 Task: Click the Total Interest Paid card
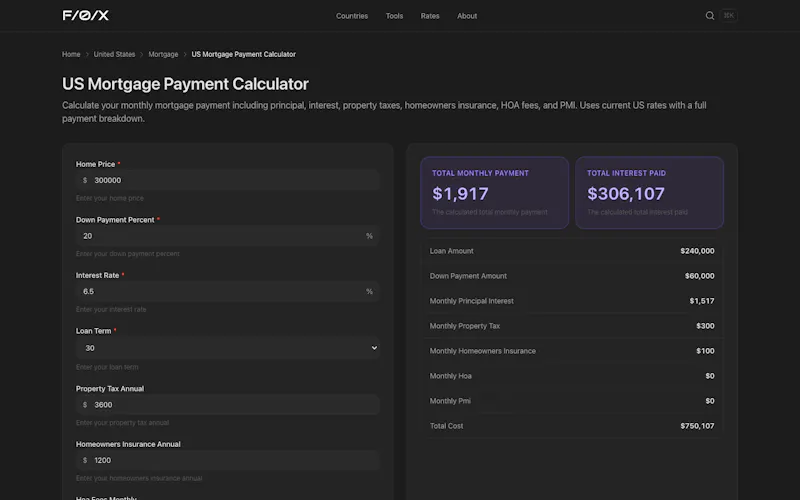(x=649, y=193)
